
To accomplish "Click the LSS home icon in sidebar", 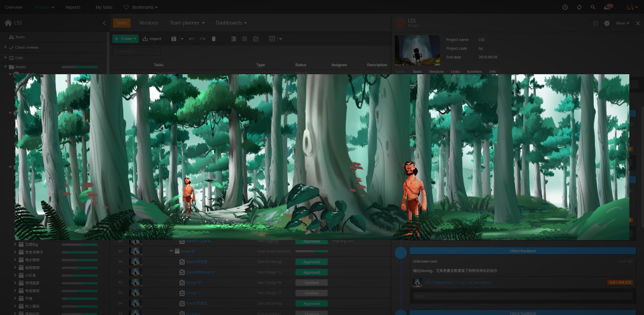I will [8, 23].
